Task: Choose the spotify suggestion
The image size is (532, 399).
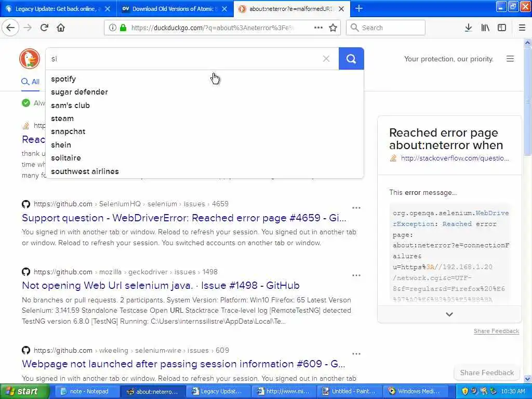Action: [x=205, y=79]
